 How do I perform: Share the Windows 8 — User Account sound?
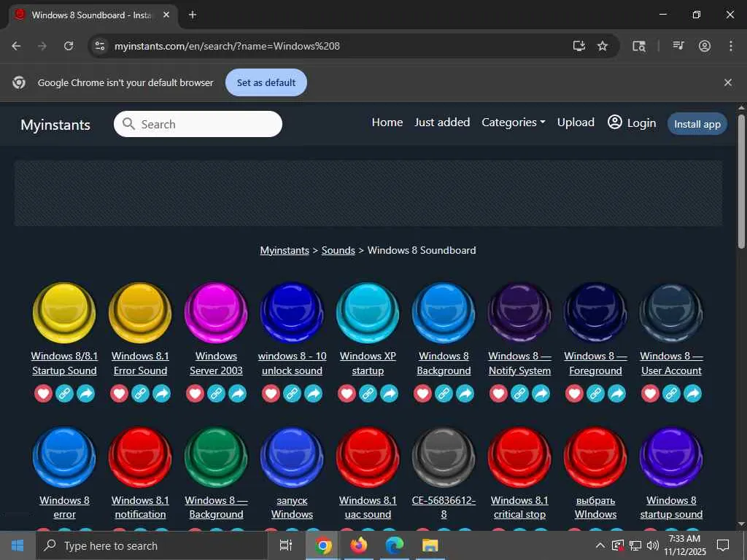693,393
